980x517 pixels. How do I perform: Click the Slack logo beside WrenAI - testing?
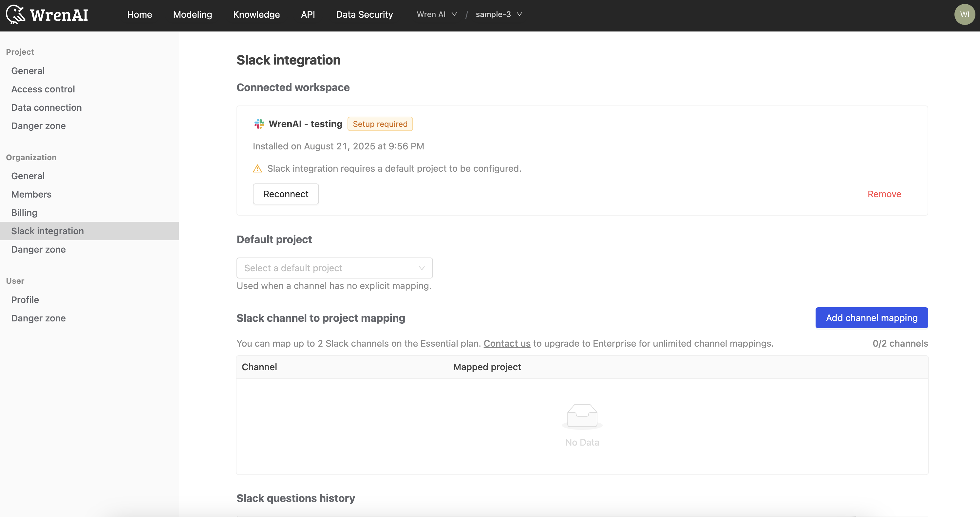tap(259, 124)
